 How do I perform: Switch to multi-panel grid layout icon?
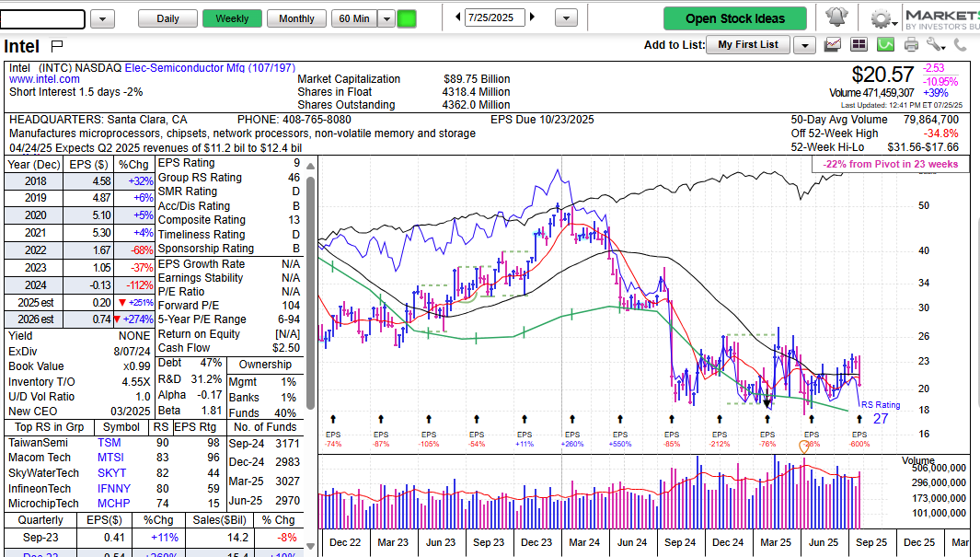tap(859, 44)
